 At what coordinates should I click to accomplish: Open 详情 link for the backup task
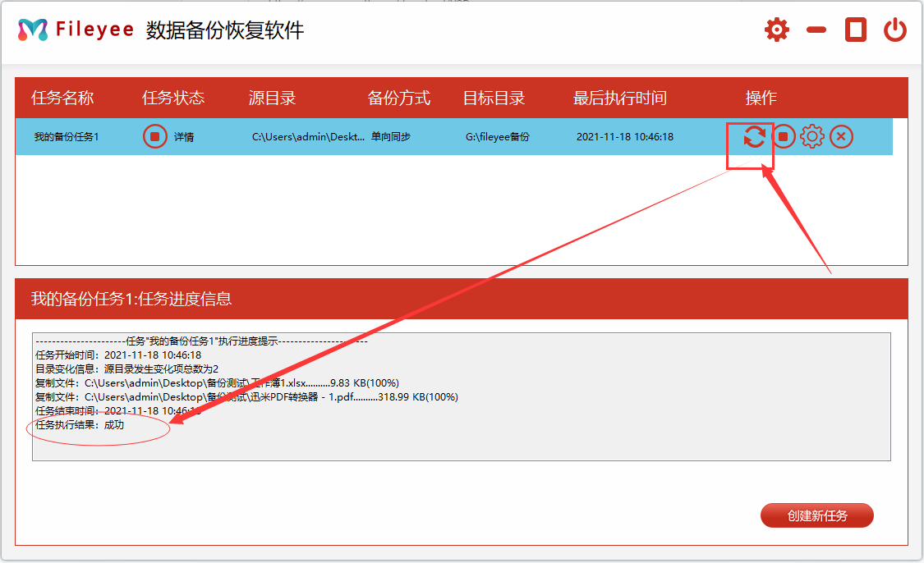(184, 137)
